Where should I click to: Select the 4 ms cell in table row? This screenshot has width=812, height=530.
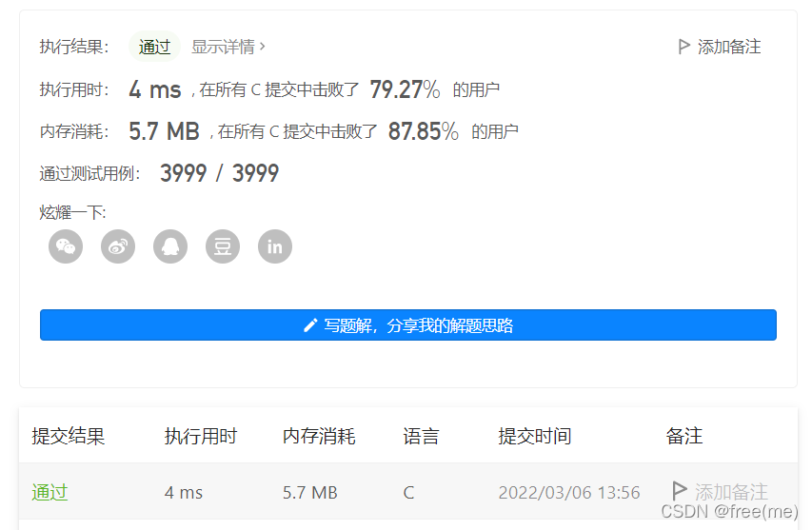coord(184,492)
